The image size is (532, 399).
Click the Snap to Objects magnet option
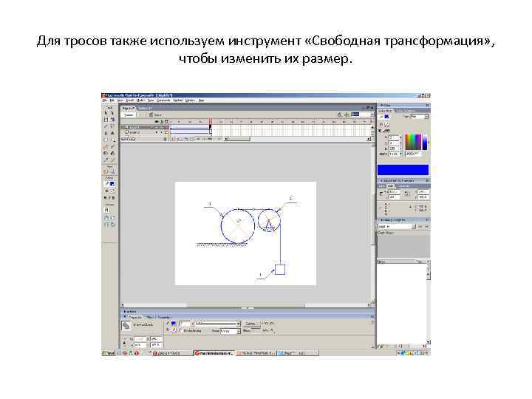(106, 211)
